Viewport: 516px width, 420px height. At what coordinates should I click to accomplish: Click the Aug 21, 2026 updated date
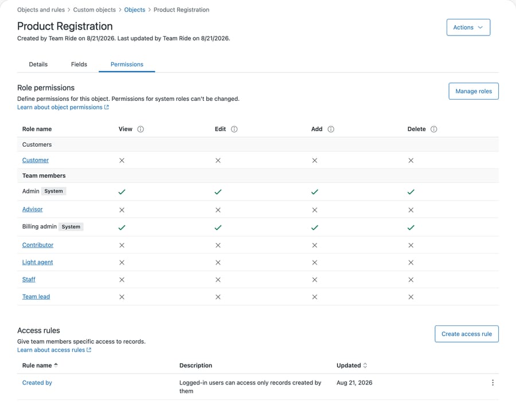click(x=354, y=383)
